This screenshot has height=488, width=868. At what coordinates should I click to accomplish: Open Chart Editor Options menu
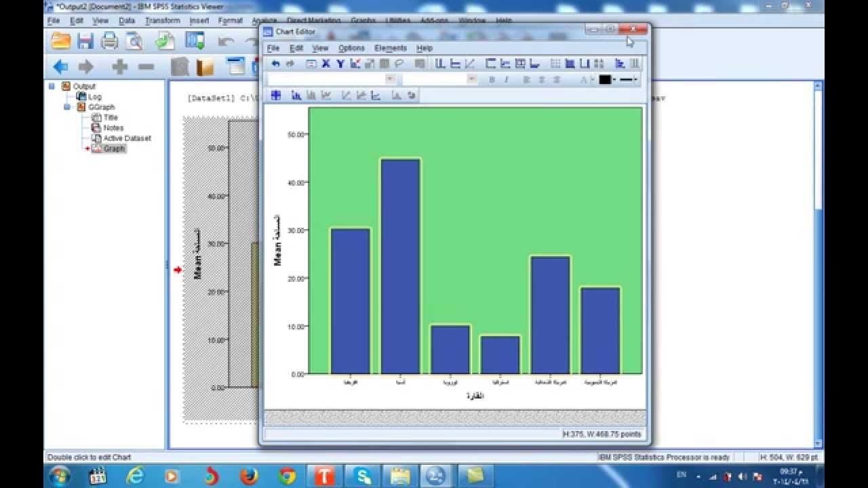coord(351,48)
